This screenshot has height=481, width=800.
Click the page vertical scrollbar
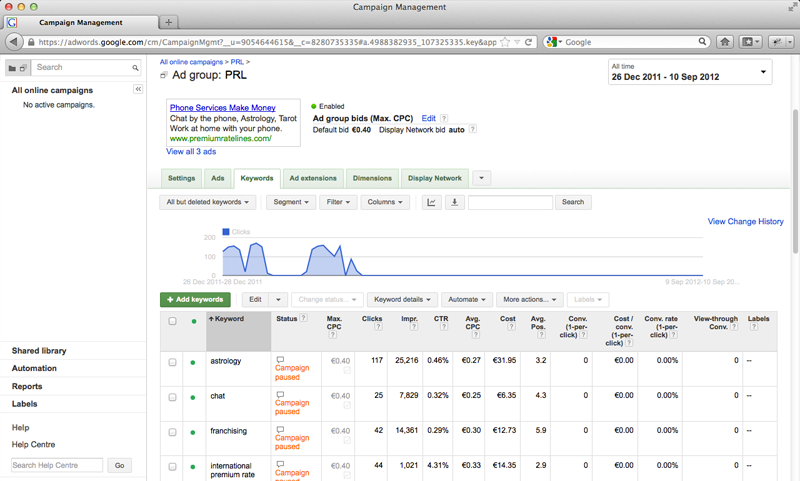[795, 181]
